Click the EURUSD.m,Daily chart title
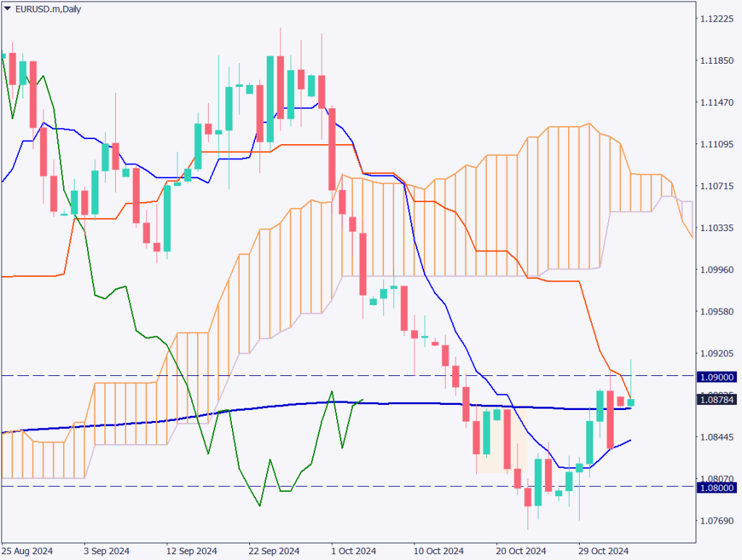Viewport: 742px width, 560px height. [45, 8]
